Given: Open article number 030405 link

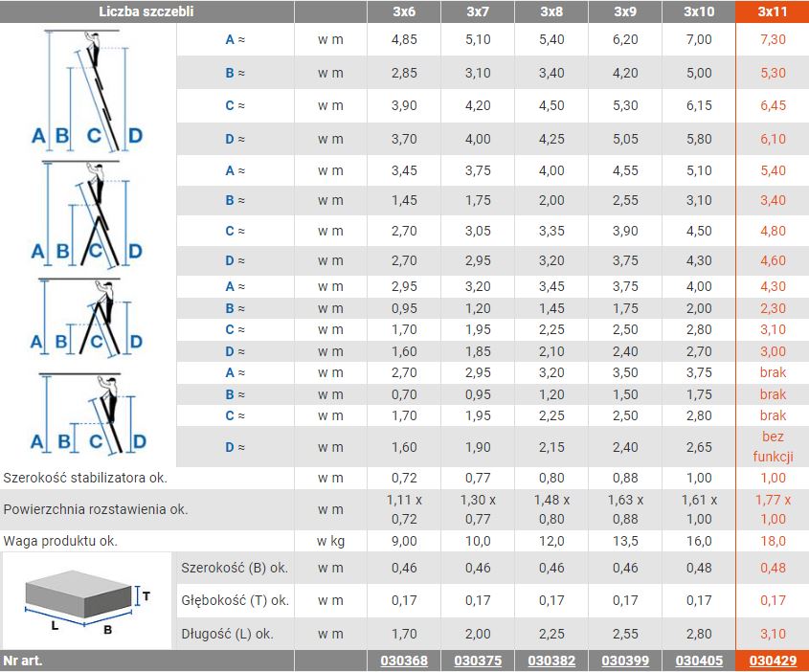Looking at the screenshot, I should [x=698, y=661].
